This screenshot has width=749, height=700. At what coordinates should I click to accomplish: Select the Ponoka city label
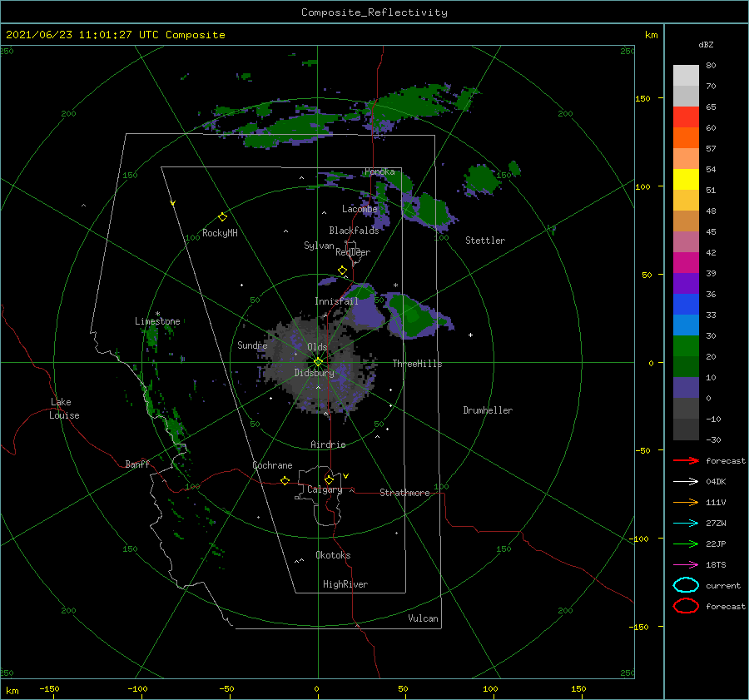pos(379,171)
